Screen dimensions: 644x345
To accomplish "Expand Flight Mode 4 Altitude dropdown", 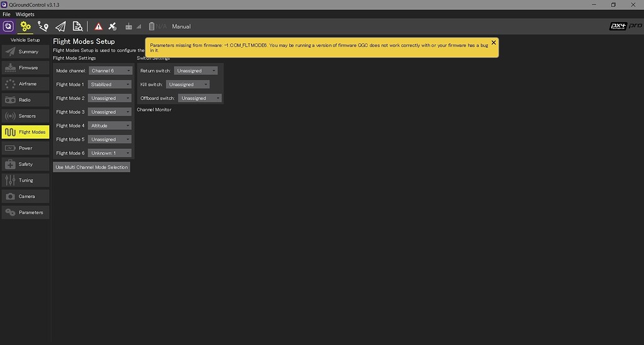I will click(x=109, y=126).
